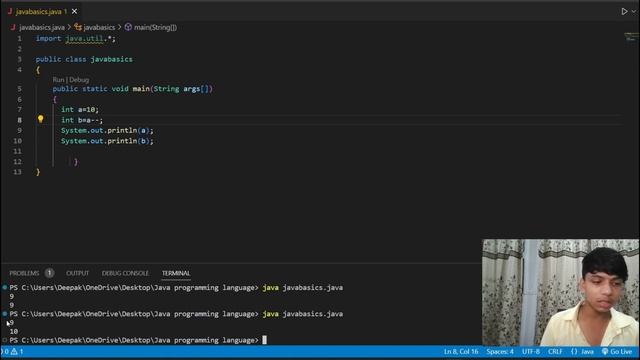Select the Terminal panel tab
The width and height of the screenshot is (640, 360).
(x=176, y=273)
